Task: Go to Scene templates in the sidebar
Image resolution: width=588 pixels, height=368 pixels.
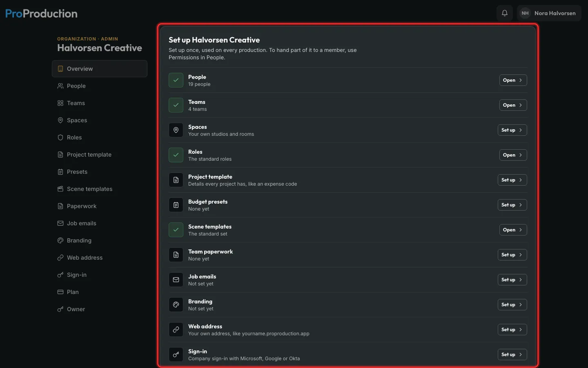Action: click(x=100, y=189)
